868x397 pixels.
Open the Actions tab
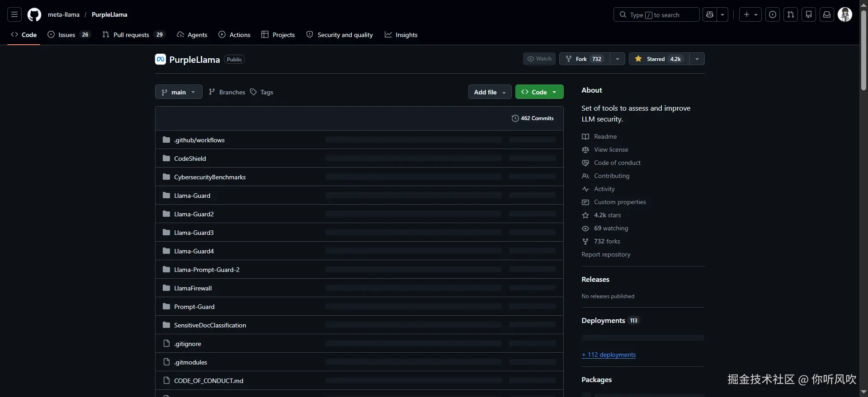234,35
